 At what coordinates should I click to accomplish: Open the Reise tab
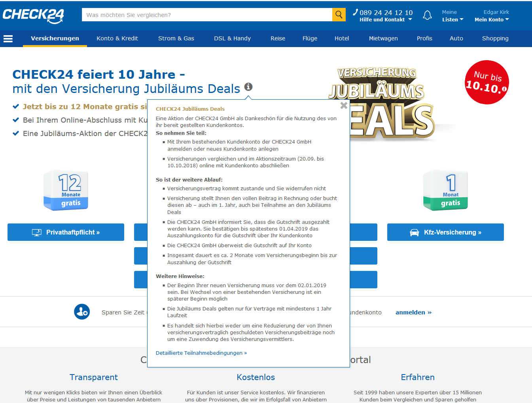coord(278,38)
